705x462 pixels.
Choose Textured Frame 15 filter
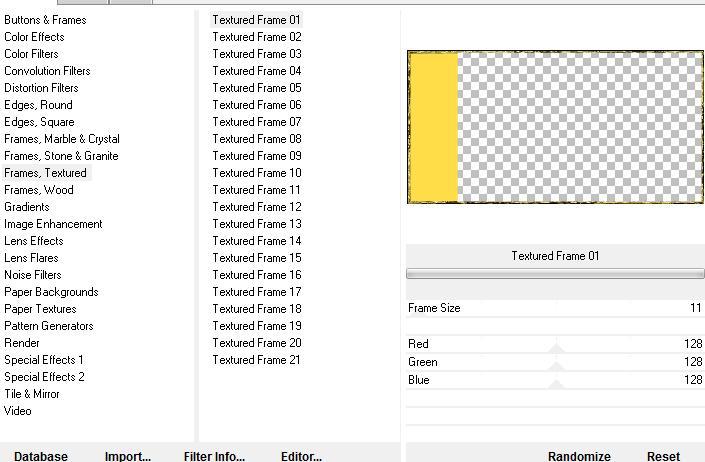pos(256,258)
